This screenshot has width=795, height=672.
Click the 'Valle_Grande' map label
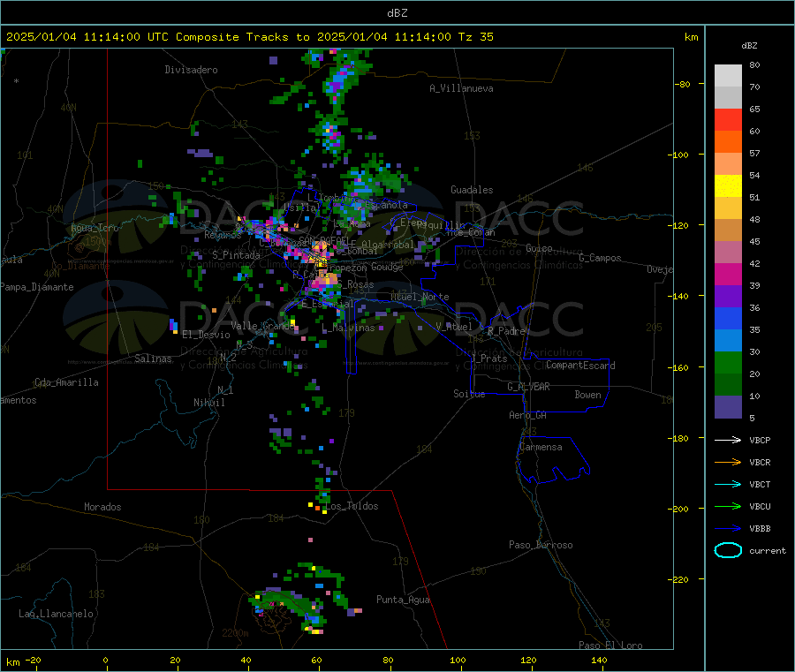[x=263, y=326]
